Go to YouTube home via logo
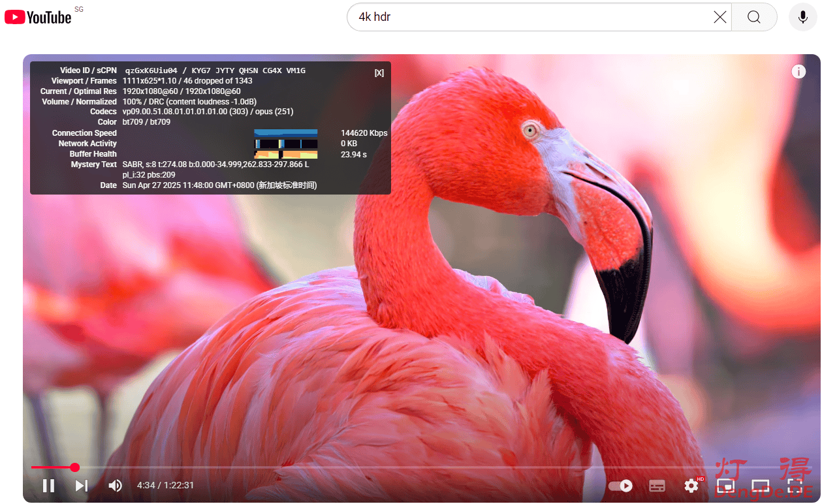This screenshot has width=822, height=504. click(39, 17)
